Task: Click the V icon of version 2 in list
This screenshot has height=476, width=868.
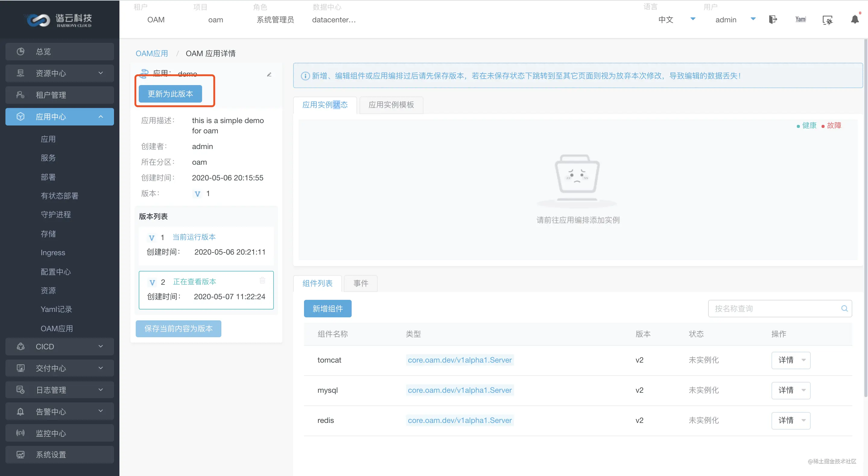Action: pyautogui.click(x=152, y=283)
